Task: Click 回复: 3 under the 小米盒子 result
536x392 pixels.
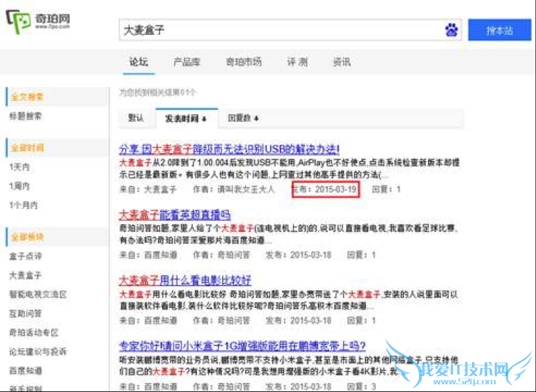Action: (x=361, y=386)
